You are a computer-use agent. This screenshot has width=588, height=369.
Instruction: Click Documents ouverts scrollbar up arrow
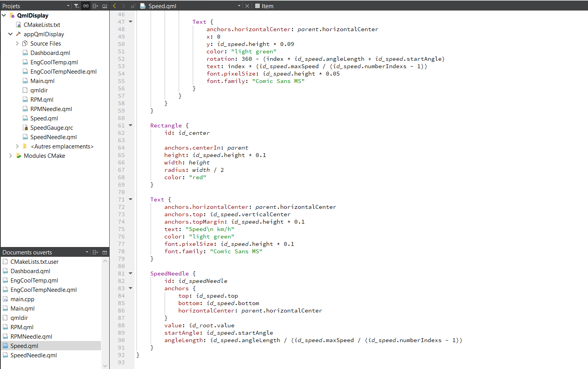[x=105, y=261]
